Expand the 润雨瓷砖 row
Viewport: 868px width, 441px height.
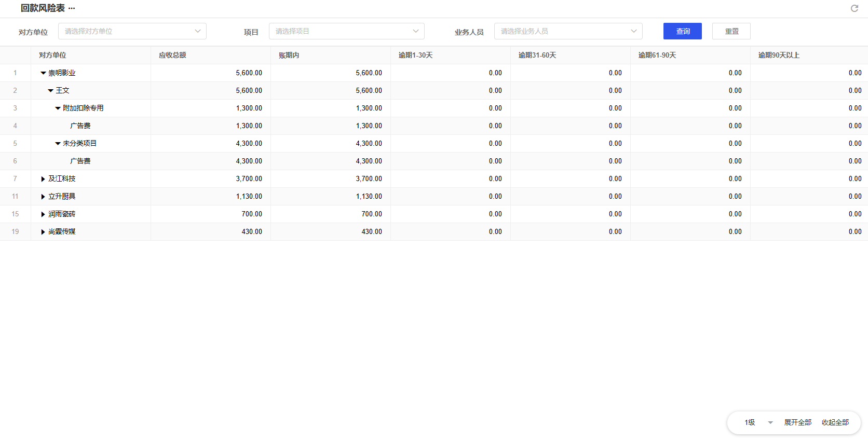click(43, 214)
